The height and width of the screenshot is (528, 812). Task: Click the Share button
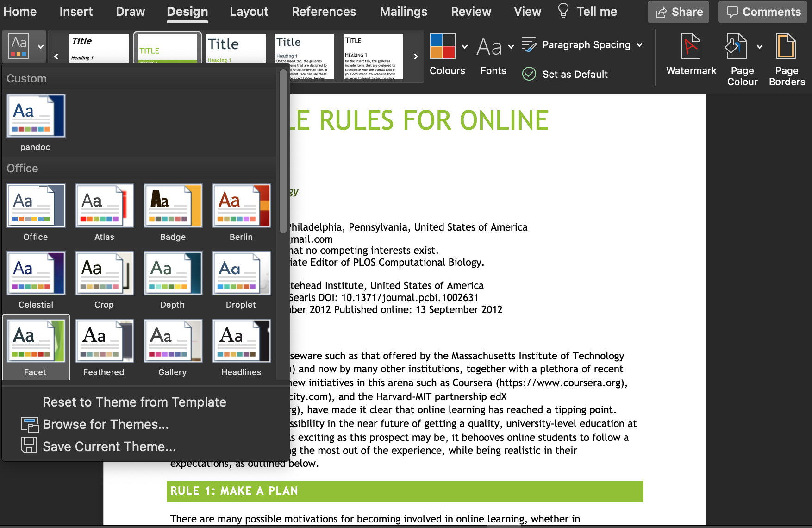(x=678, y=12)
